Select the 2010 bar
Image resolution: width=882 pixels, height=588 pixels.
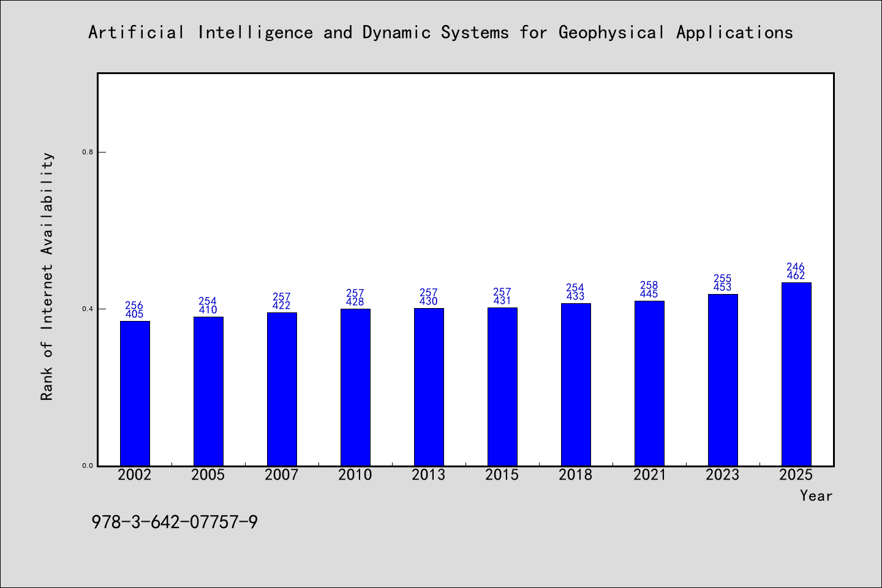(355, 387)
